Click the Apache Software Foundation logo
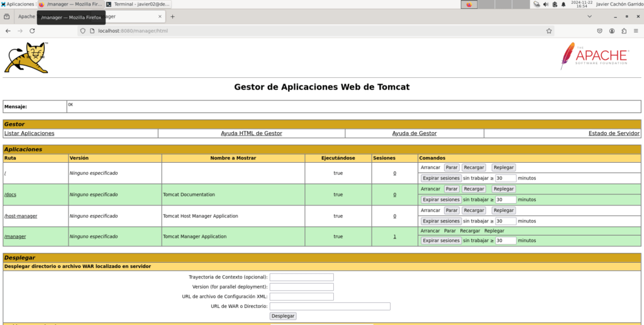The width and height of the screenshot is (644, 325). coord(594,56)
